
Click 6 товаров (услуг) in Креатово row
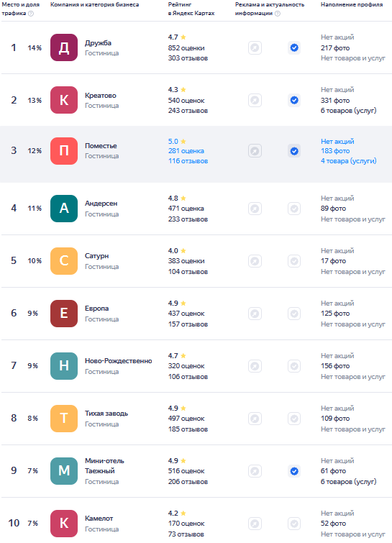click(348, 111)
